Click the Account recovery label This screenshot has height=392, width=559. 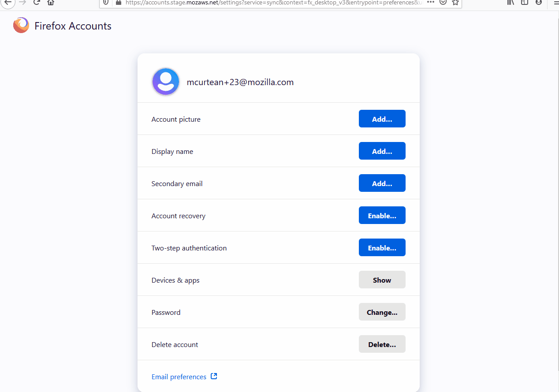pyautogui.click(x=179, y=216)
